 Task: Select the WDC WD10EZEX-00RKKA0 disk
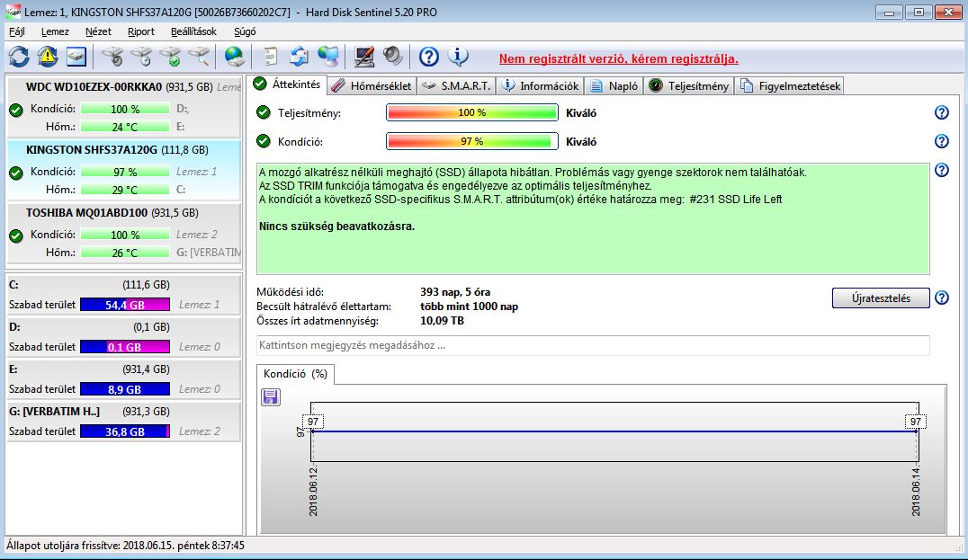(x=123, y=107)
